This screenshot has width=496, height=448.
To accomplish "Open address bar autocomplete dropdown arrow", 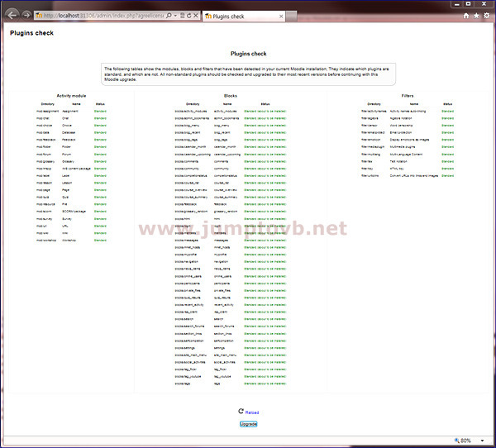I will pos(175,16).
